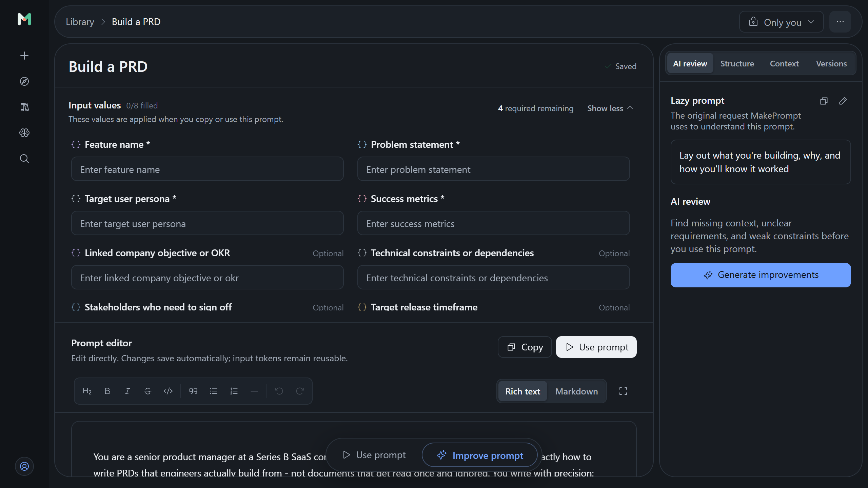This screenshot has width=868, height=488.
Task: Click the three-dots more options button
Action: (x=840, y=22)
